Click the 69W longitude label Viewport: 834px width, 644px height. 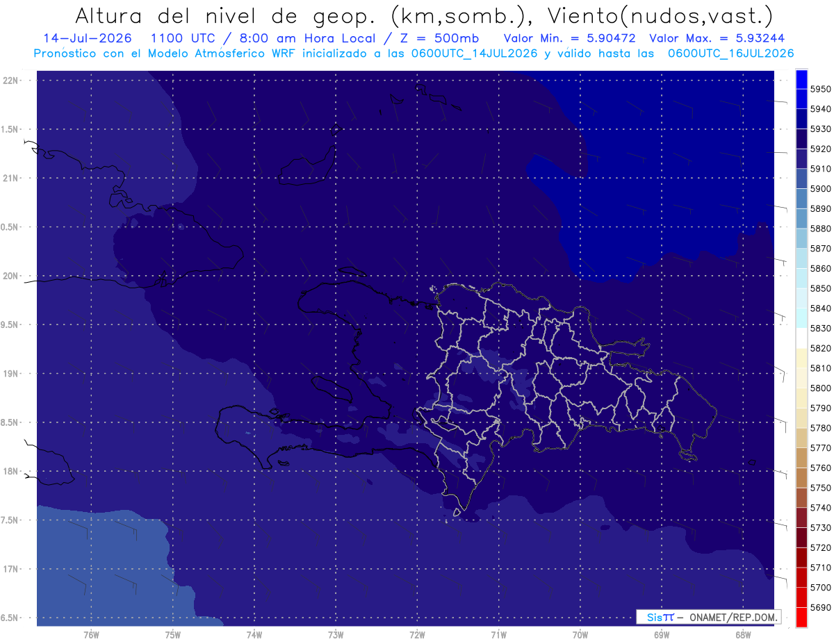(662, 634)
